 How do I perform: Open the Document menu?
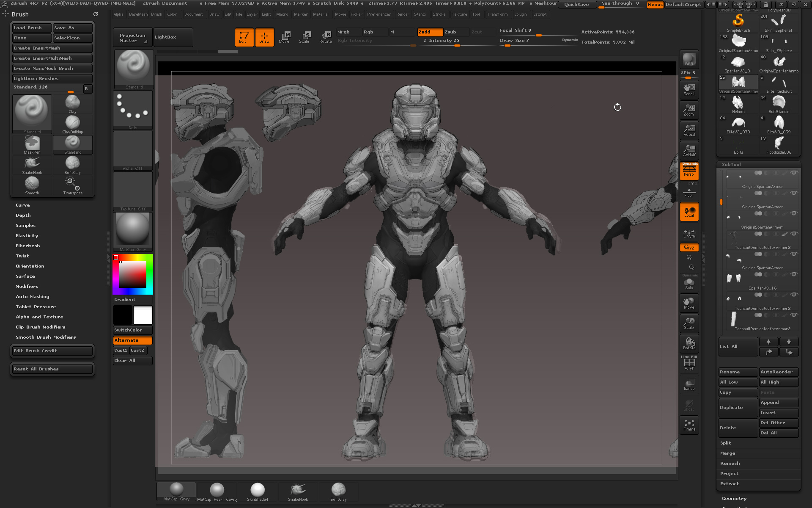click(193, 14)
